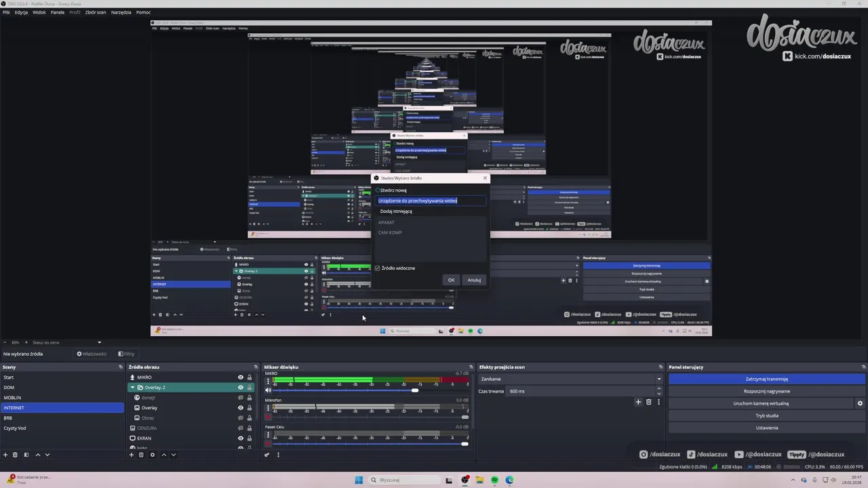Open Pasek Celu channel three-dot menu

268,434
